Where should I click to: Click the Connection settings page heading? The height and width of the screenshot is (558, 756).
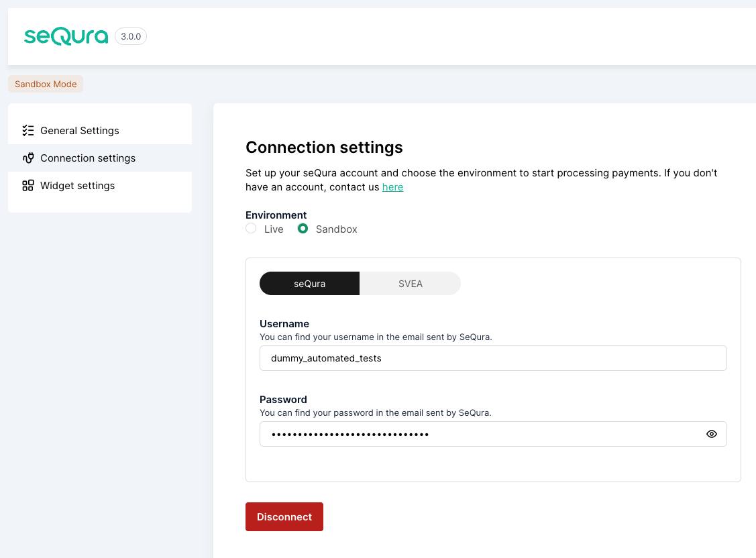pos(324,147)
